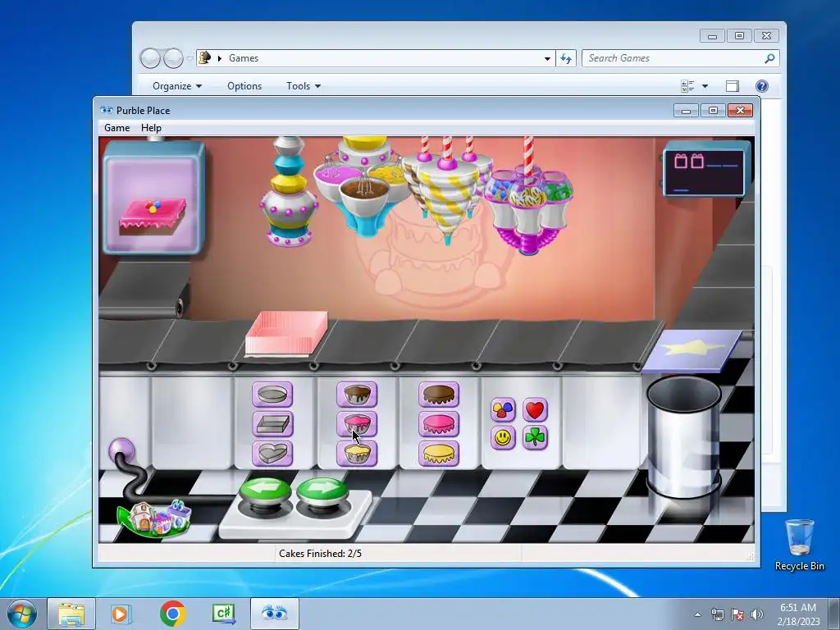Open the change view dropdown arrow
The image size is (840, 630).
[705, 86]
